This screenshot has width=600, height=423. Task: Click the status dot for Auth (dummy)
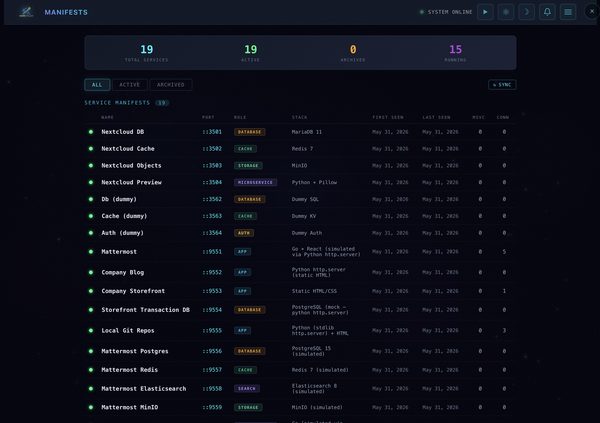coord(91,233)
